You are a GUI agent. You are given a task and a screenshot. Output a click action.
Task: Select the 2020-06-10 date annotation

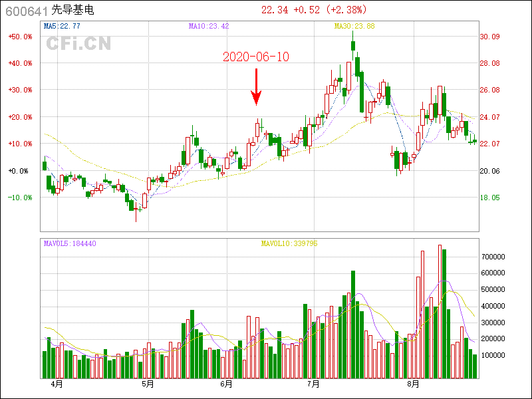(256, 57)
